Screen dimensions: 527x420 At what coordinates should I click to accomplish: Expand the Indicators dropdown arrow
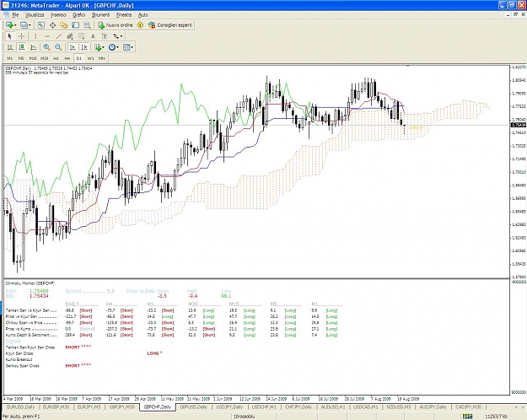coord(103,47)
